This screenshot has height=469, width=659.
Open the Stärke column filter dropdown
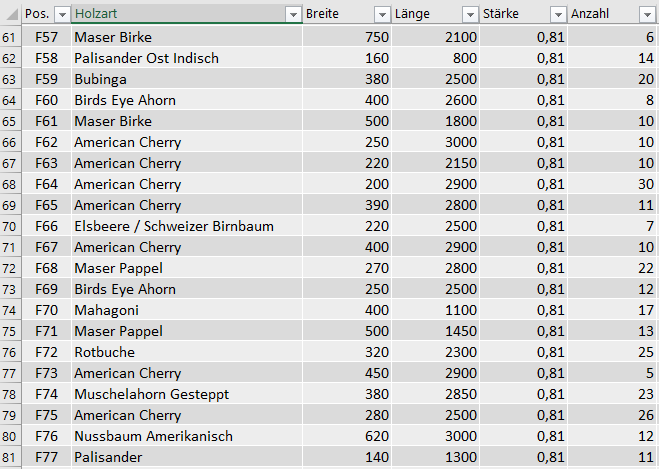pos(558,15)
